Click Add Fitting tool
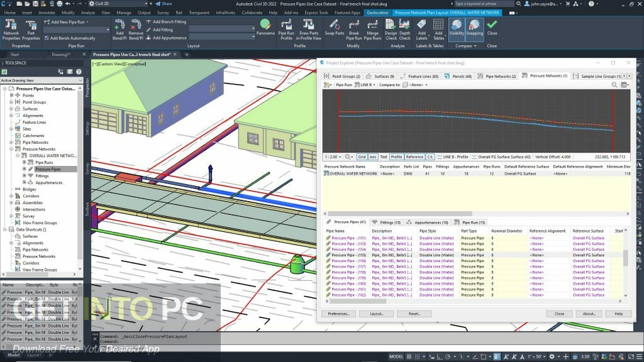 pyautogui.click(x=159, y=30)
